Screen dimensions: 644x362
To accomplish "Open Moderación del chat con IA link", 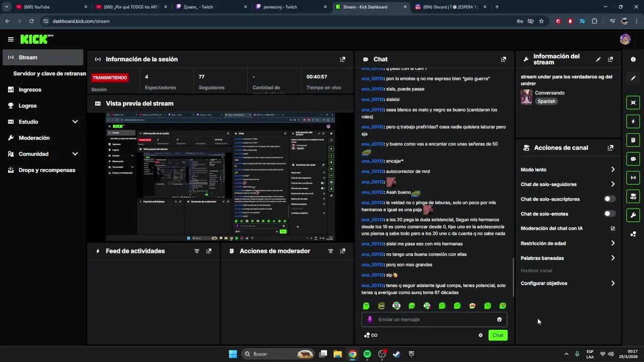I will point(568,228).
